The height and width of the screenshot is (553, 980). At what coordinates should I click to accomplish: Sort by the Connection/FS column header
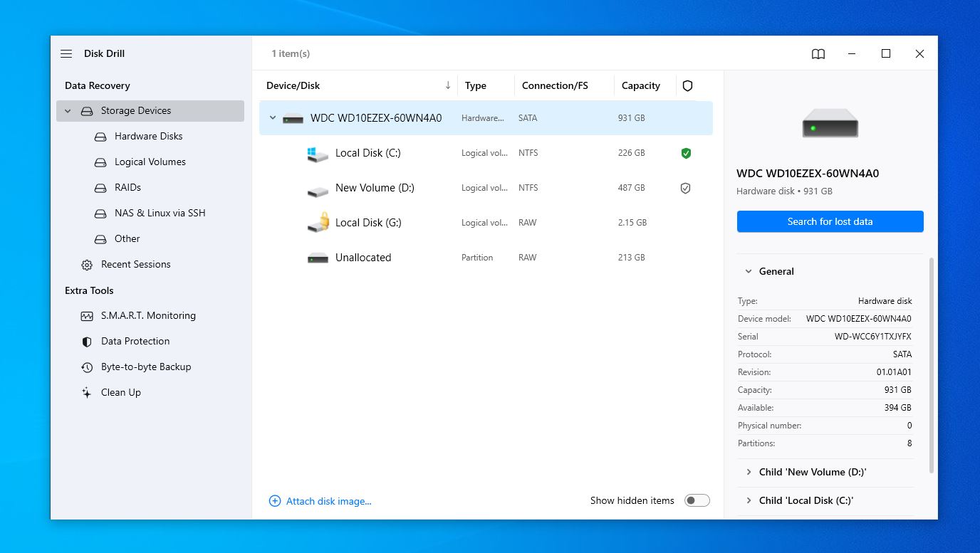click(555, 85)
